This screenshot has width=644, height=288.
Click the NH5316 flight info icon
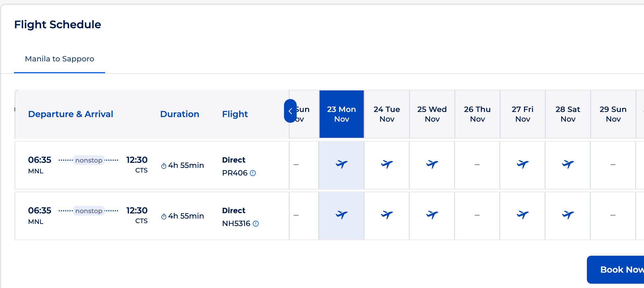(256, 224)
